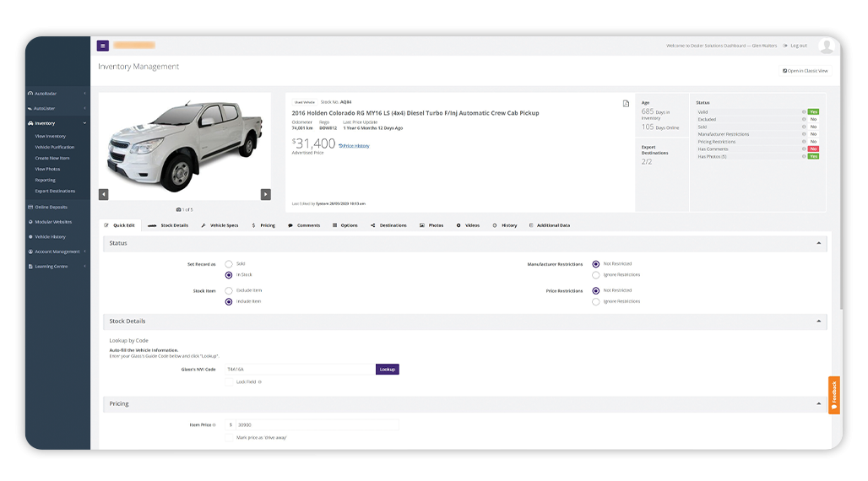Click the white Holden Colorado photo

pyautogui.click(x=185, y=146)
